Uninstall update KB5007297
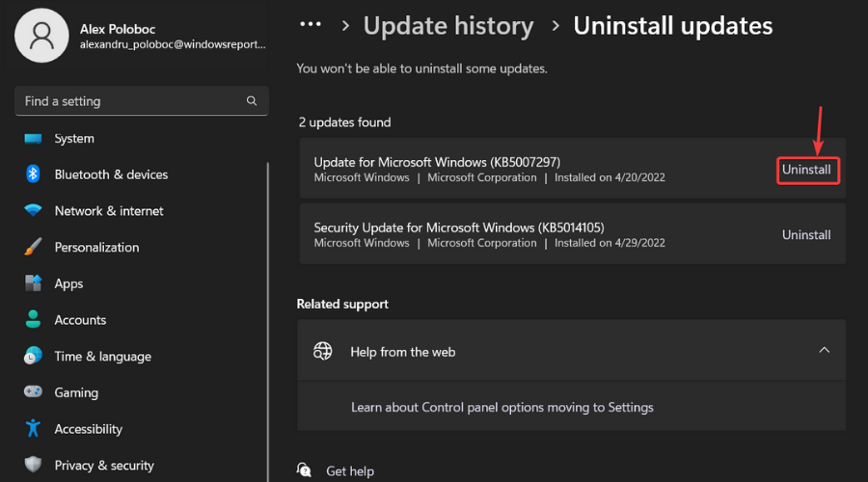This screenshot has width=868, height=482. [807, 171]
